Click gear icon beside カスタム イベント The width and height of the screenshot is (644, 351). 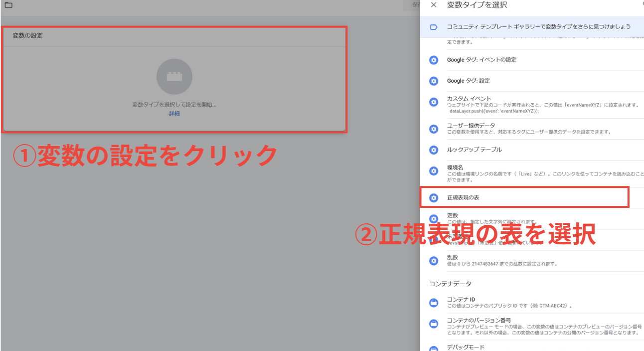point(434,102)
